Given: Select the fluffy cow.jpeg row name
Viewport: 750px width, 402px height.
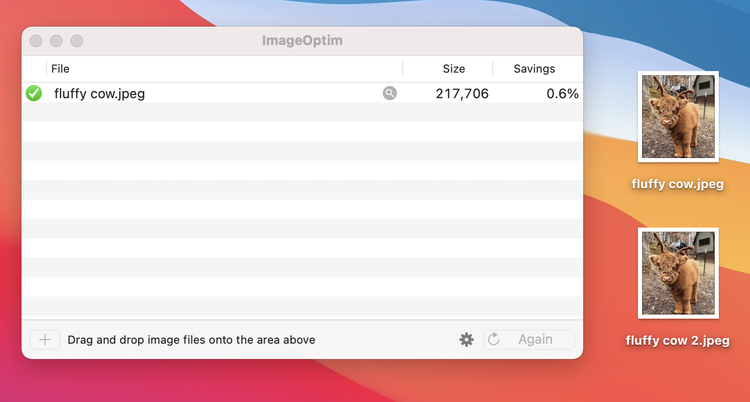Looking at the screenshot, I should pos(99,93).
